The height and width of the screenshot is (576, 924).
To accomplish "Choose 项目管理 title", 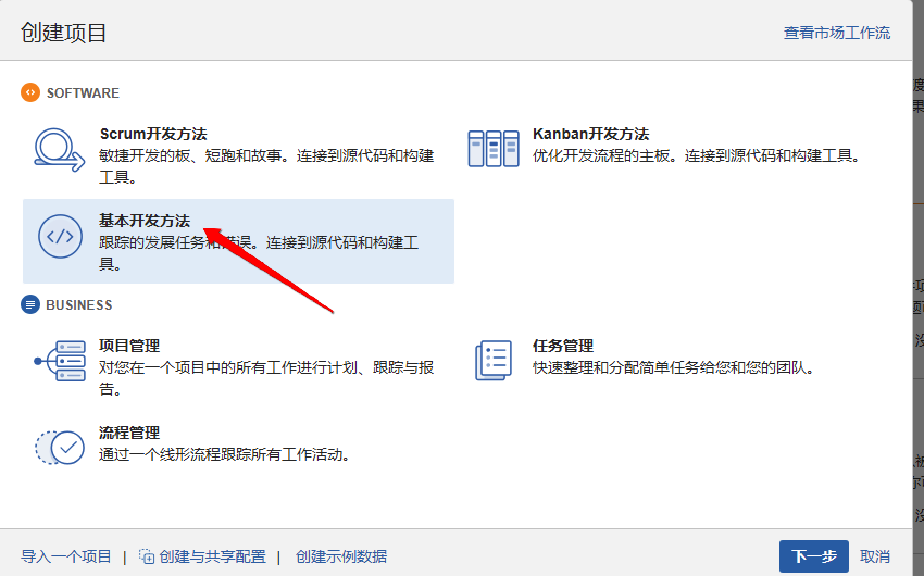I will tap(129, 346).
